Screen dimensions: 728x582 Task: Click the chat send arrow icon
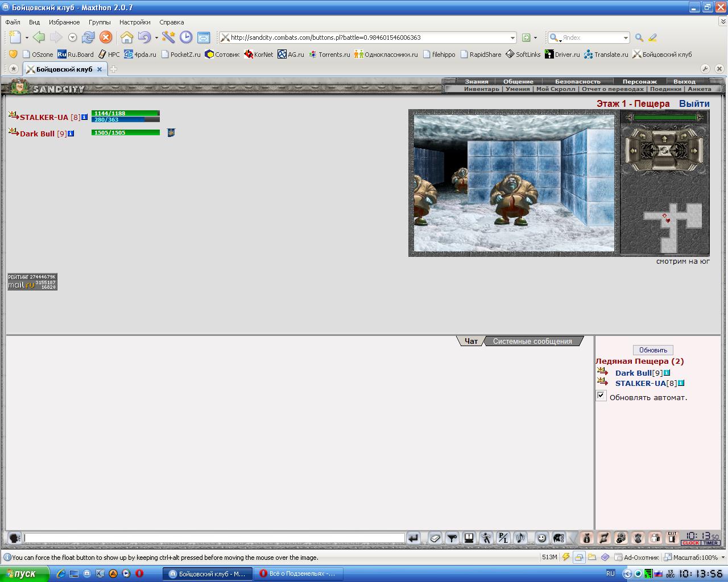[413, 538]
